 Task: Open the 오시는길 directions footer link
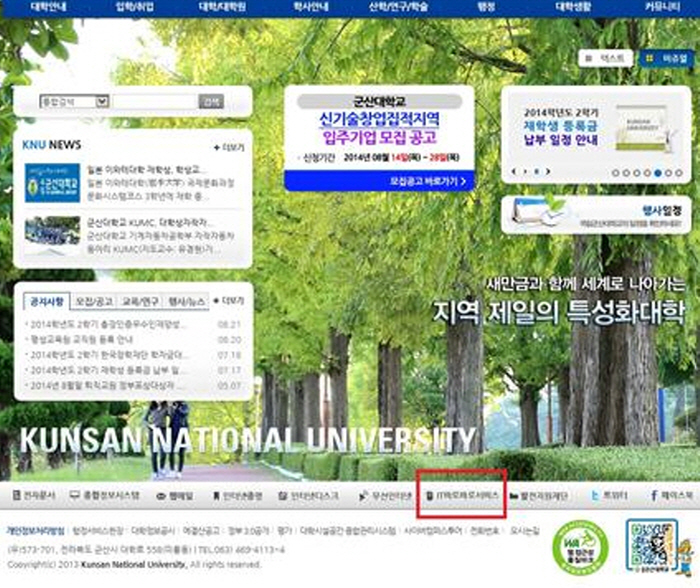pos(525,530)
